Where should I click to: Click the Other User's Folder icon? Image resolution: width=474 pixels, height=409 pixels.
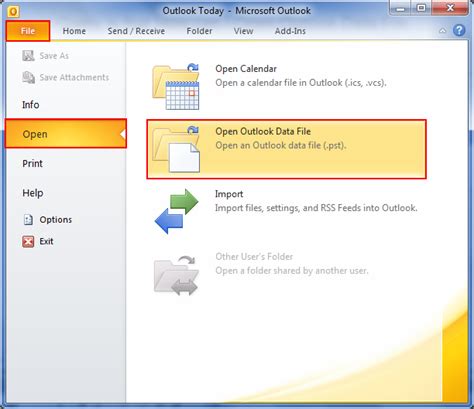(176, 275)
